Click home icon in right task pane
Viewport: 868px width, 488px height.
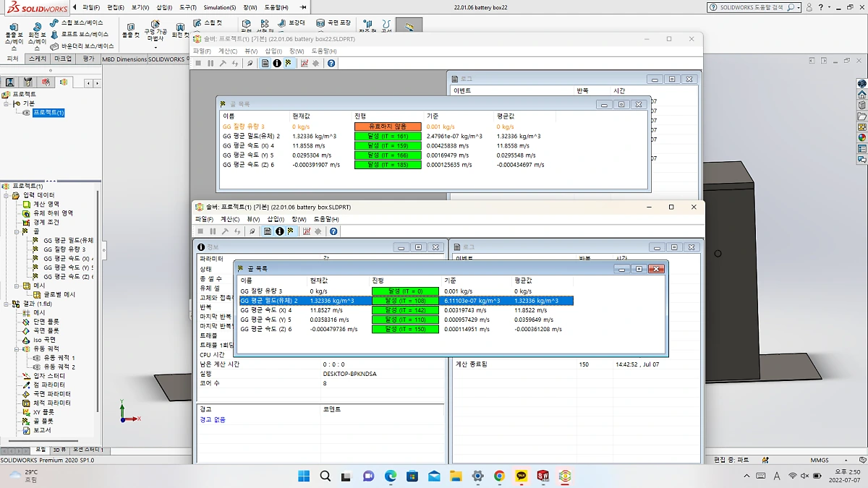pos(861,94)
